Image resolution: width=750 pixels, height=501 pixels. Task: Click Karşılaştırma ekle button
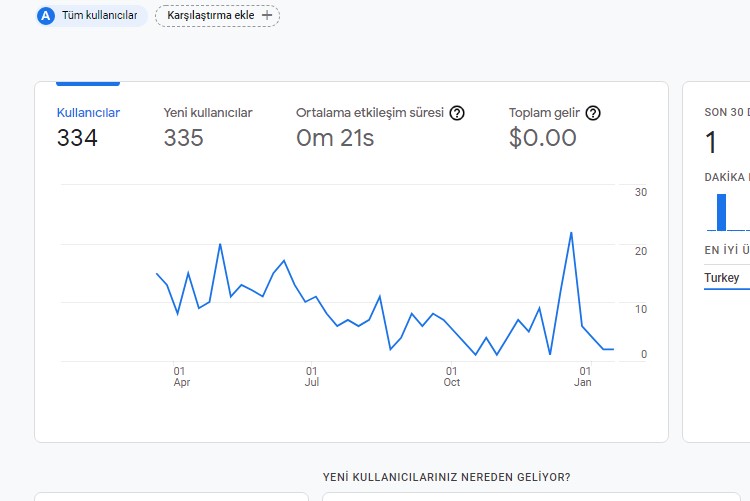pyautogui.click(x=218, y=16)
